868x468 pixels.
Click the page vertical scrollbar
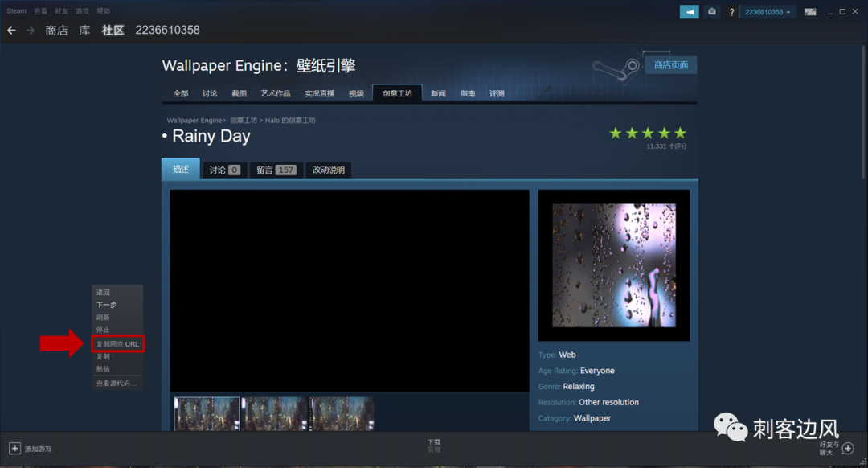tap(862, 113)
